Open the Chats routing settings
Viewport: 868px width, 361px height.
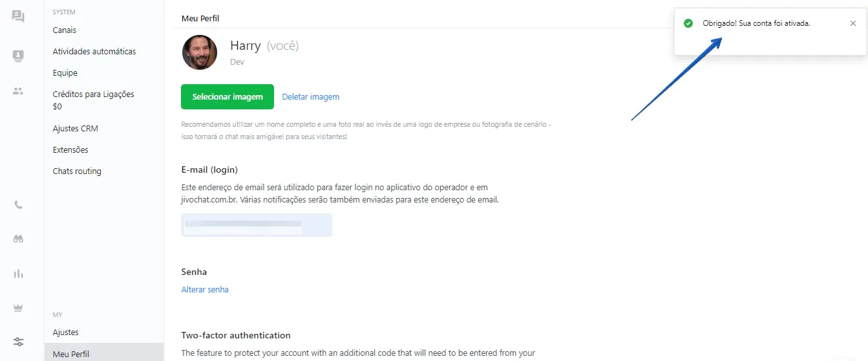(77, 171)
